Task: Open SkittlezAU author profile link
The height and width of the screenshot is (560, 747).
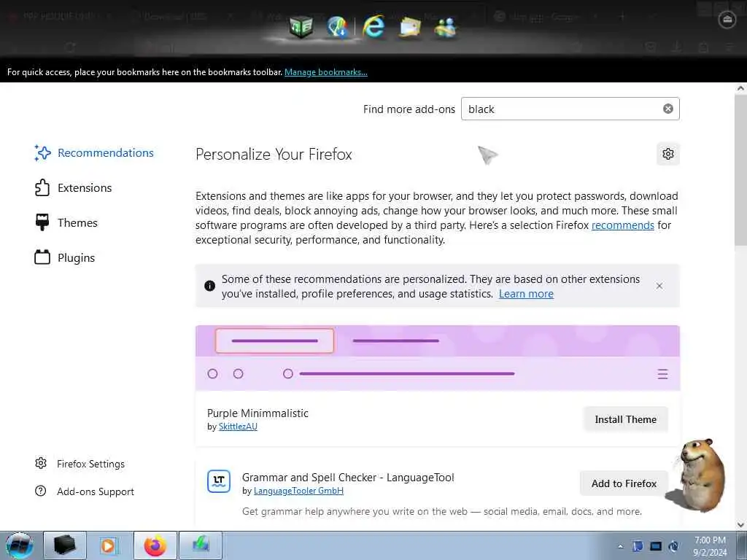Action: point(238,426)
